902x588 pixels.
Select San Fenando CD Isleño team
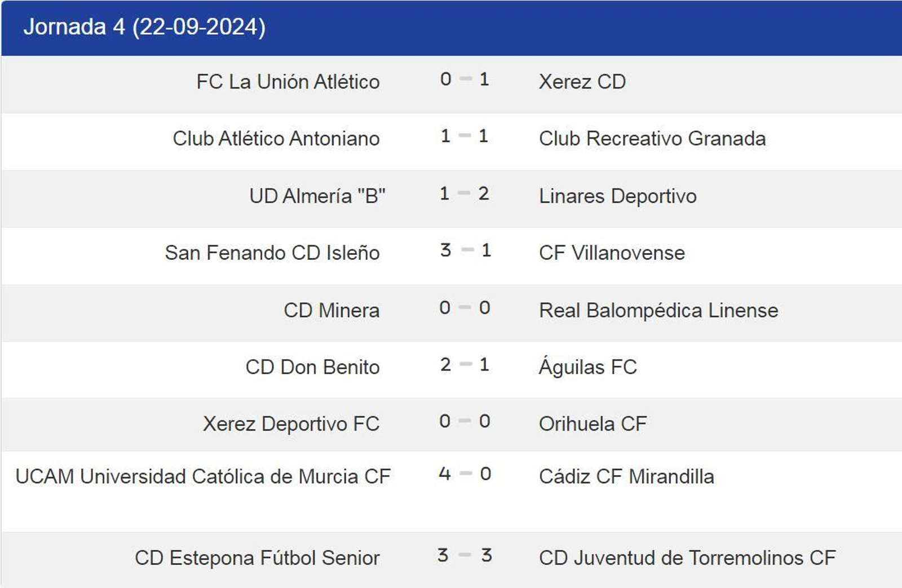(x=272, y=253)
